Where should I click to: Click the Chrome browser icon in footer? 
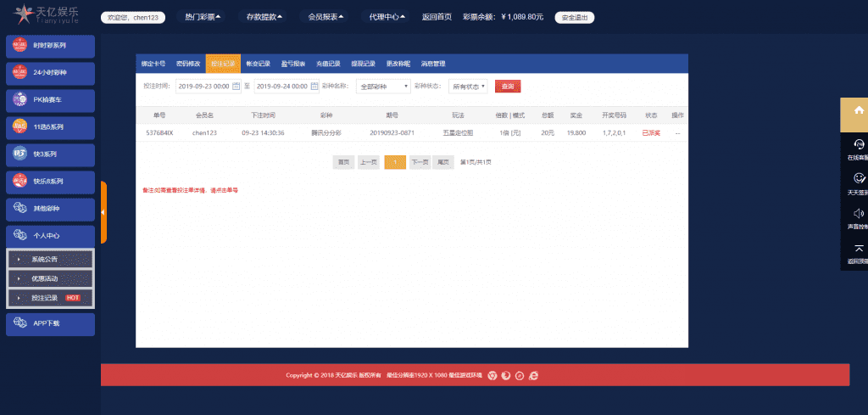[491, 375]
